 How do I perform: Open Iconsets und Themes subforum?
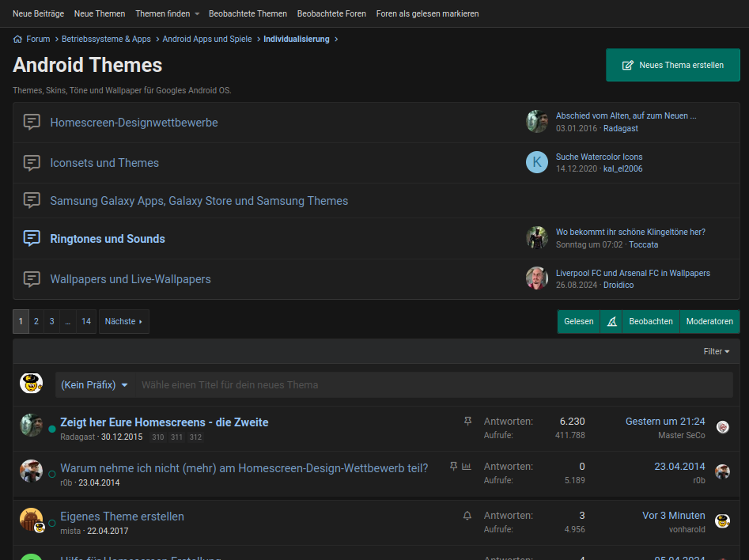pyautogui.click(x=104, y=163)
